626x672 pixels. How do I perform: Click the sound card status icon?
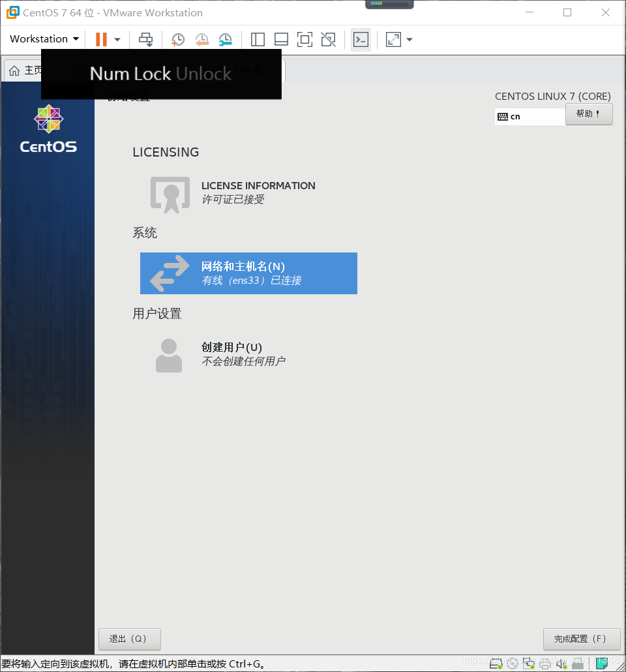(x=561, y=664)
